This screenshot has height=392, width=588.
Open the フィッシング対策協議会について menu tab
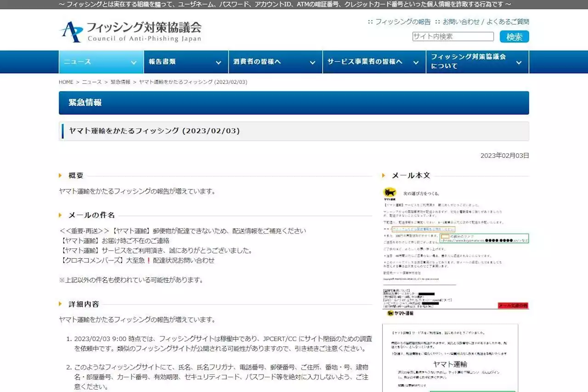click(x=477, y=62)
